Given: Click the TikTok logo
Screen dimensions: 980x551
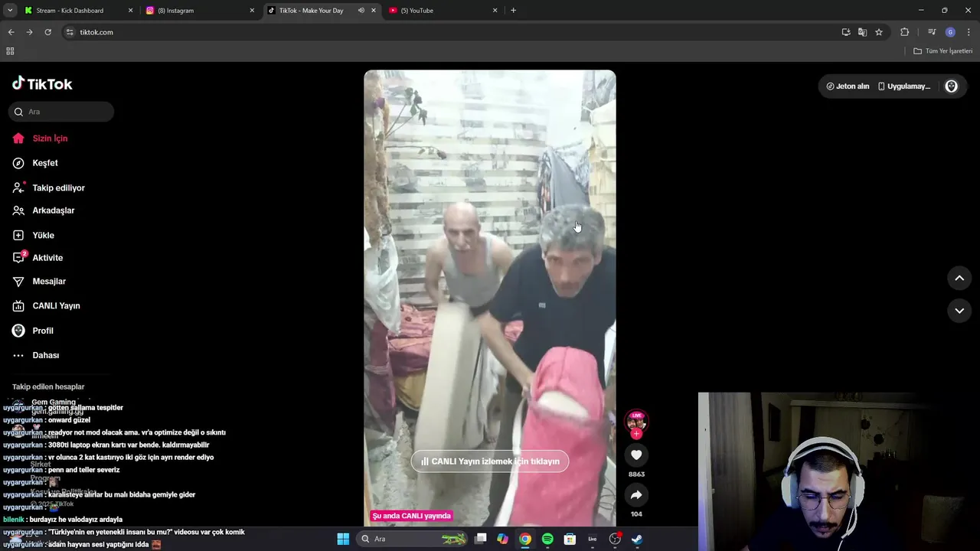Looking at the screenshot, I should coord(42,83).
